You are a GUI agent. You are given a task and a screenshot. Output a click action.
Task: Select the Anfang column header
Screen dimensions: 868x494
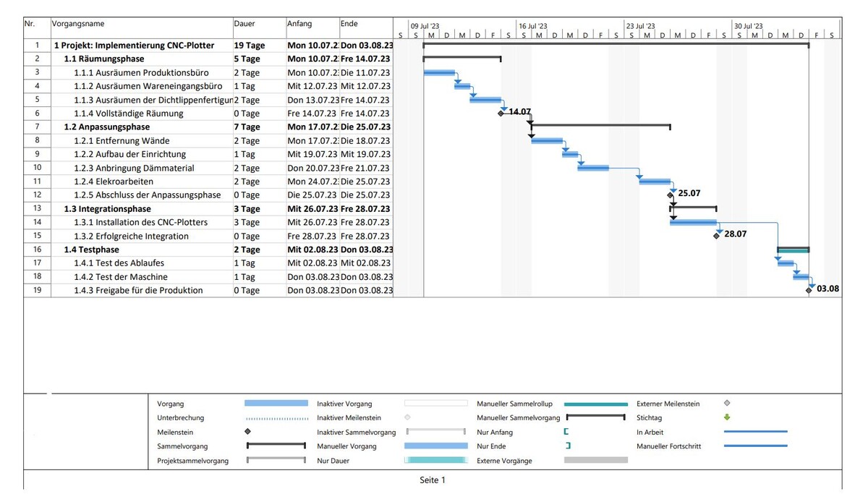point(299,24)
